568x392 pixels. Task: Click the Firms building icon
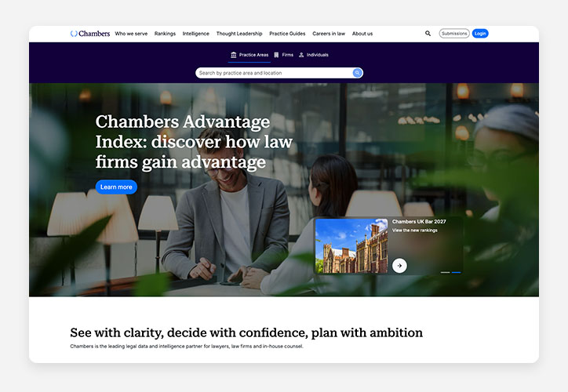click(276, 55)
